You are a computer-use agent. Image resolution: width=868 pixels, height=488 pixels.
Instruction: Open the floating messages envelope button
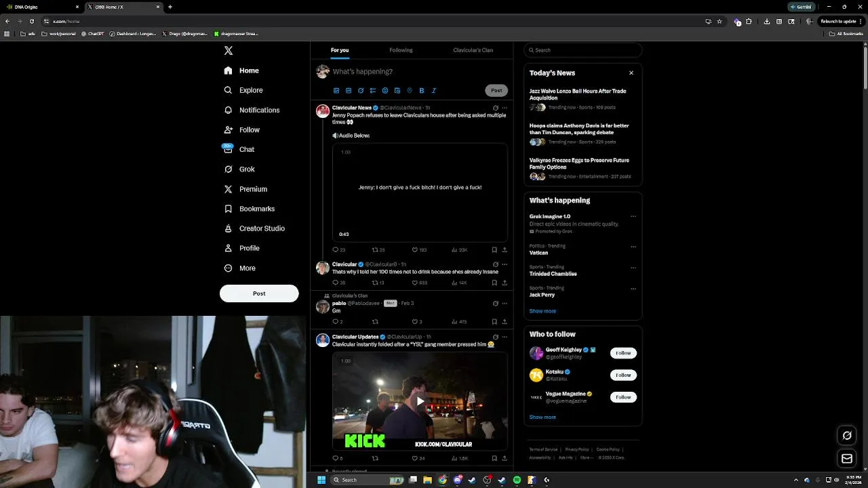(x=847, y=459)
